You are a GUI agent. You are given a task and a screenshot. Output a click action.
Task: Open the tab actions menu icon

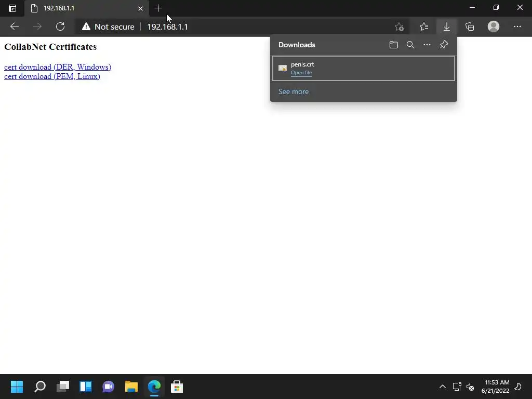click(x=12, y=8)
